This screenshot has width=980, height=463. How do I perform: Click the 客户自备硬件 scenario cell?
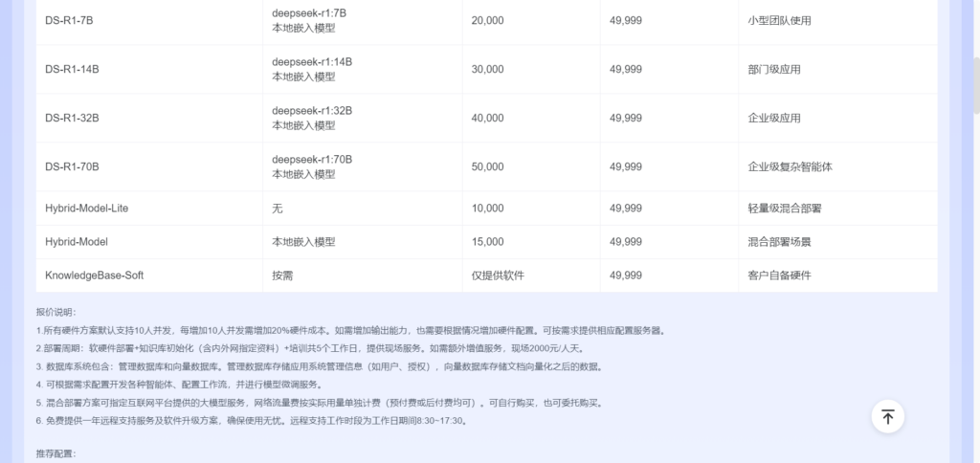click(837, 276)
